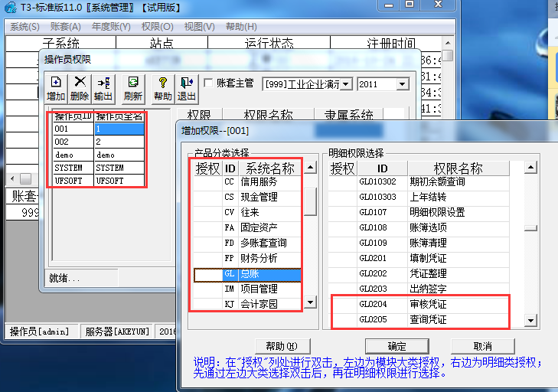Open the 权限(O) menu
The image size is (558, 392).
click(x=157, y=27)
